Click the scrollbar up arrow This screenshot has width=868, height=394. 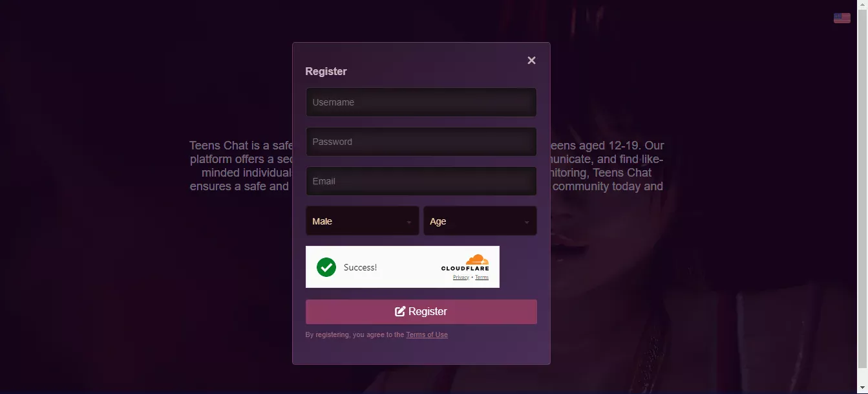863,5
